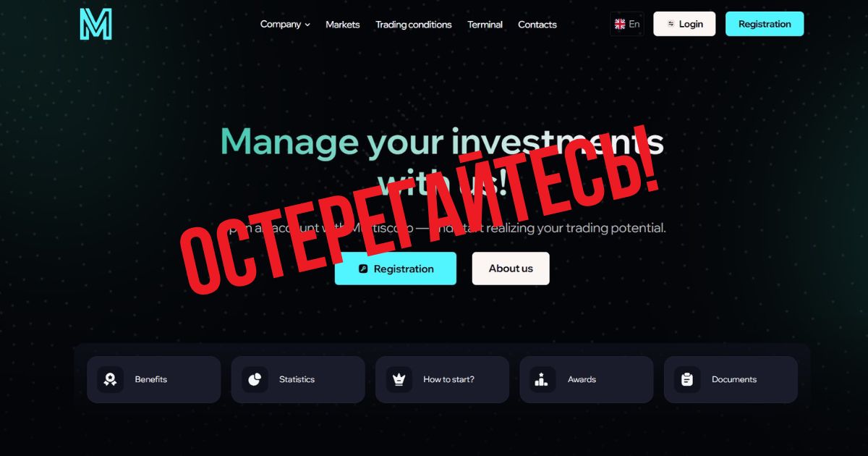The image size is (868, 456).
Task: Click the icon inside the Login button
Action: pos(671,24)
